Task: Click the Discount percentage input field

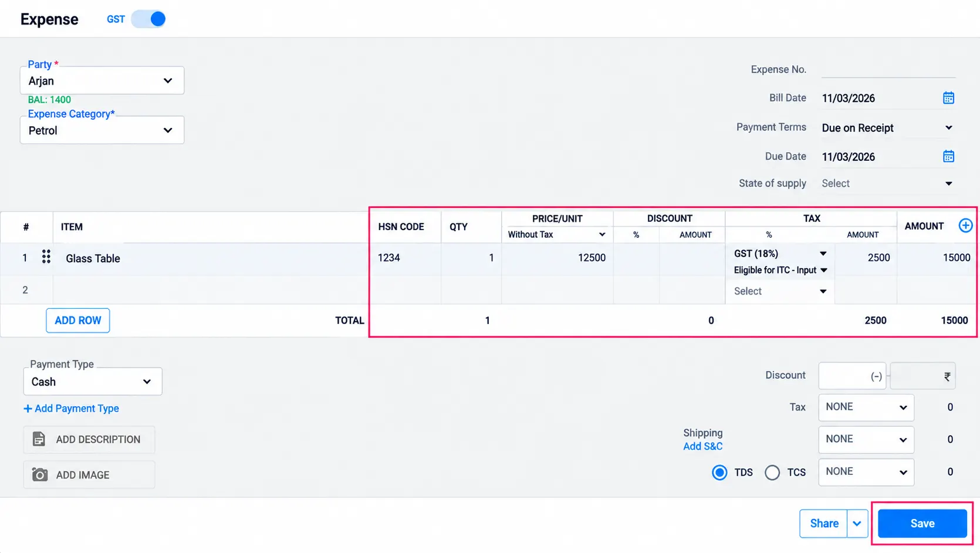Action: 852,376
